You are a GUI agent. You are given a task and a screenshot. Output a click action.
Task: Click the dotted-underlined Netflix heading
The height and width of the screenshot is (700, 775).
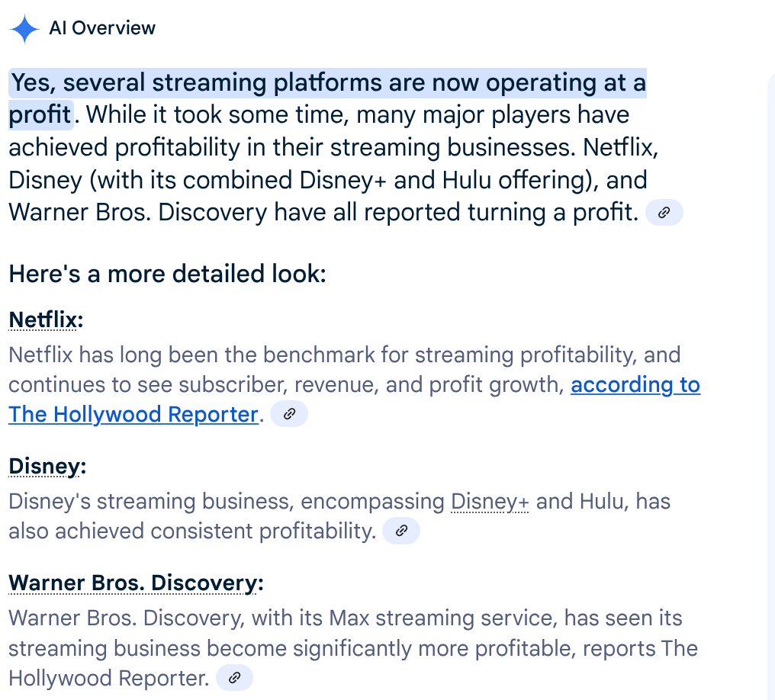[x=43, y=319]
